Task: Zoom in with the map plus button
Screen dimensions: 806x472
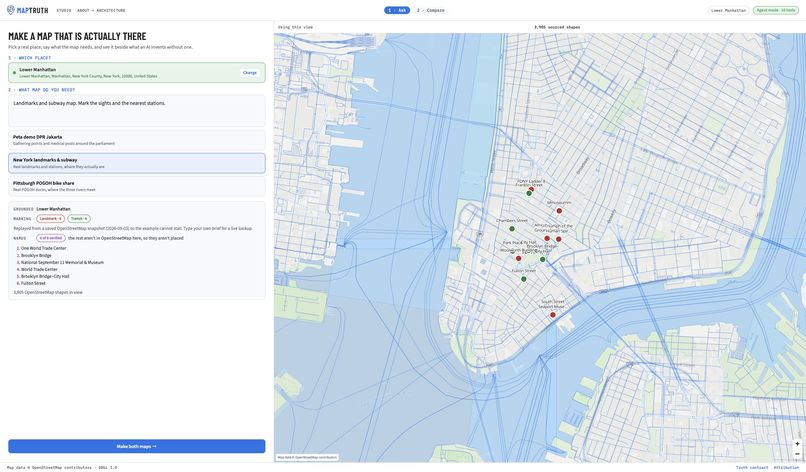Action: [797, 444]
